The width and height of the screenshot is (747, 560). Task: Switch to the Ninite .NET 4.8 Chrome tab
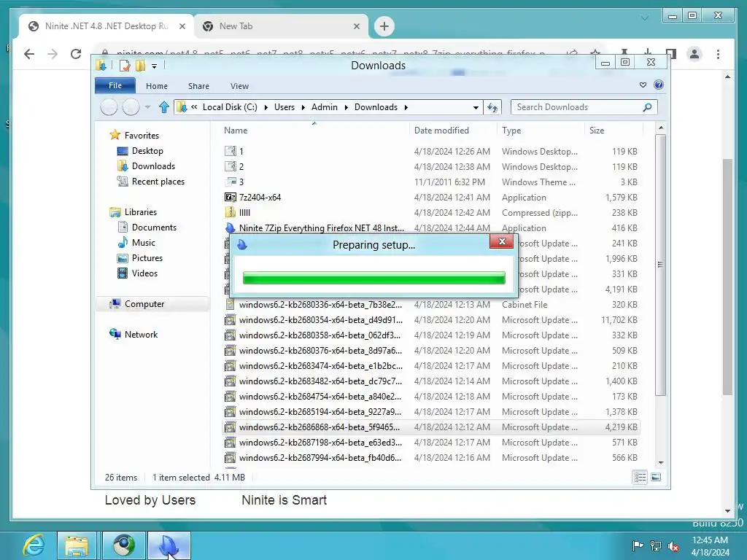click(x=107, y=26)
